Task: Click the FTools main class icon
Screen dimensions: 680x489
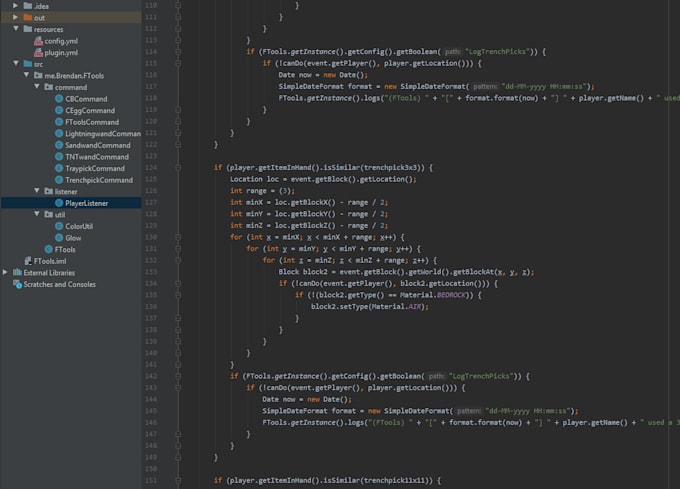Action: tap(49, 249)
